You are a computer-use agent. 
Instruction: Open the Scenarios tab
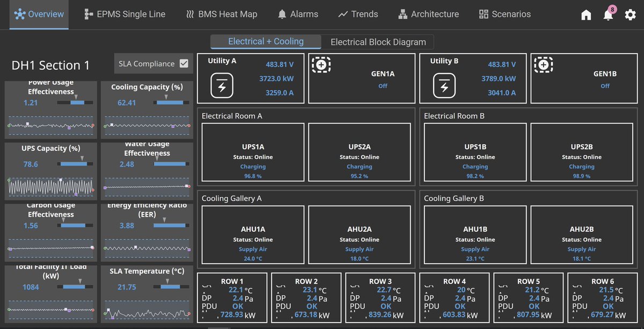pyautogui.click(x=505, y=14)
